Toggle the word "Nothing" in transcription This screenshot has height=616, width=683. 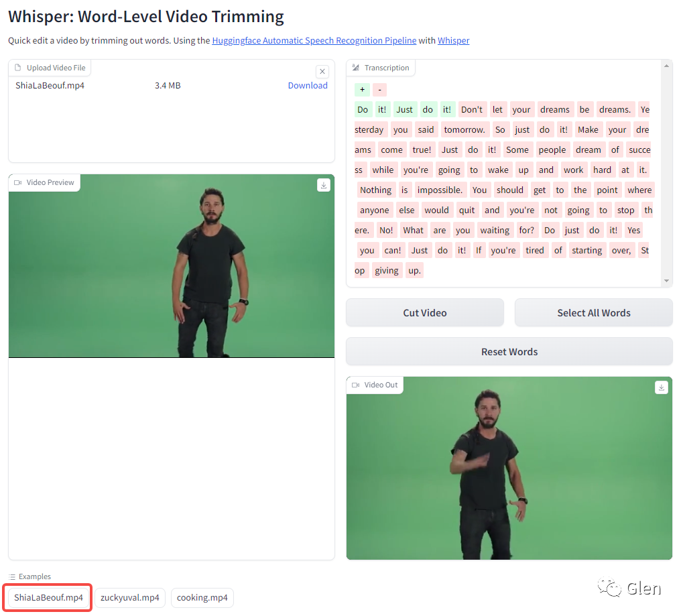(376, 190)
